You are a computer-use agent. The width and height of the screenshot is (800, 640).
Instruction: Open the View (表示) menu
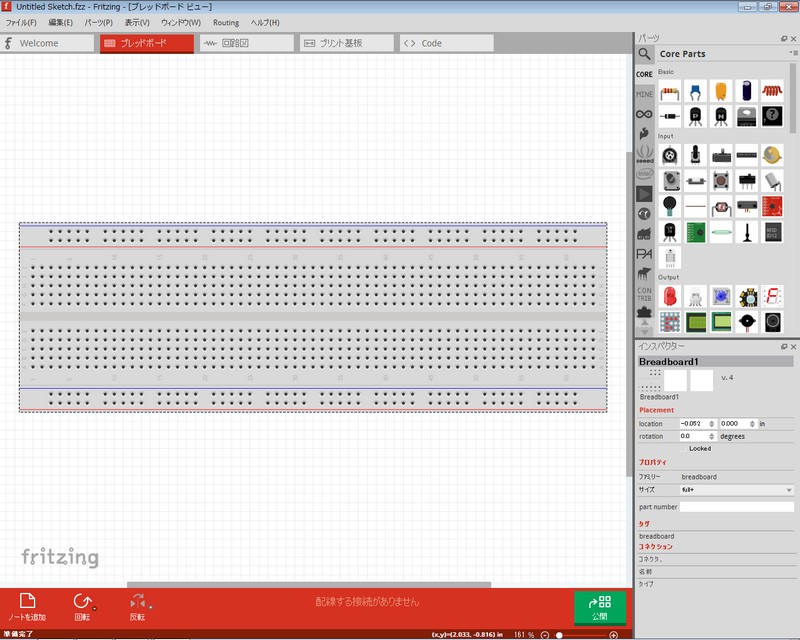[x=137, y=22]
